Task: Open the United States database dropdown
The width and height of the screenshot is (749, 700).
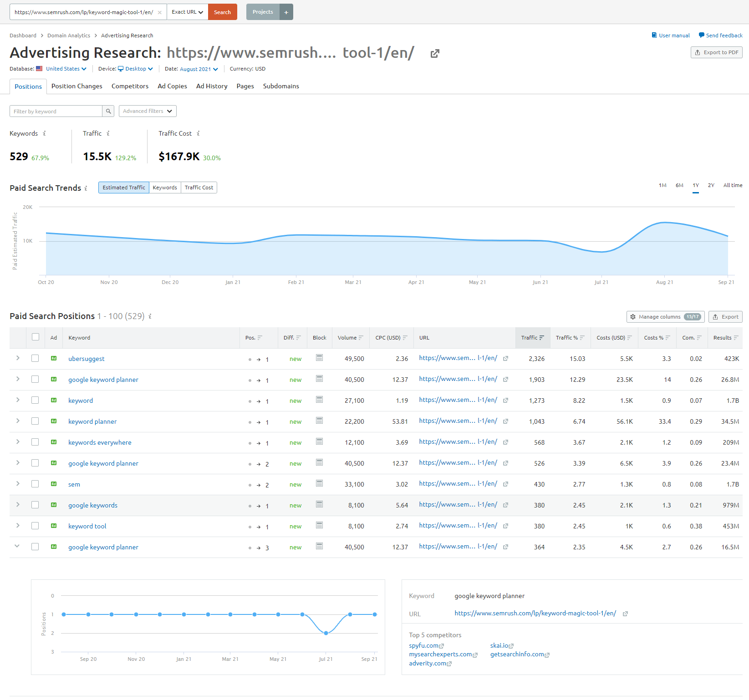Action: 66,69
